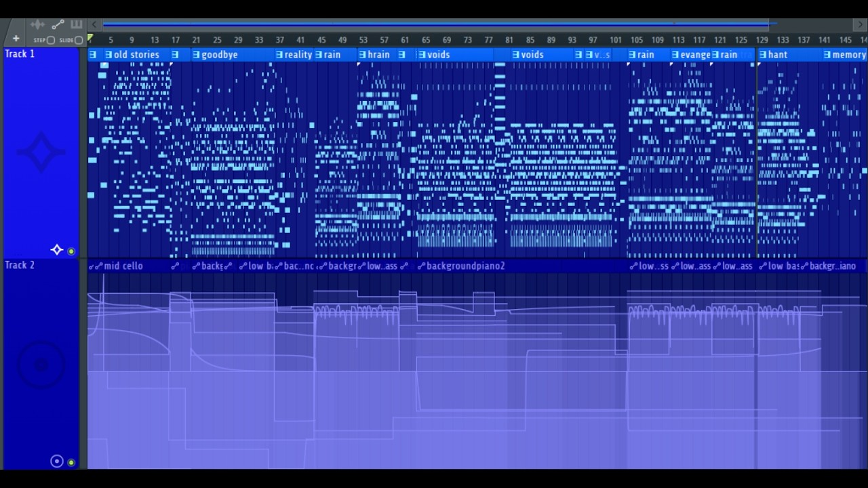Select the pattern clip focus icon
The height and width of the screenshot is (488, 868).
tap(76, 24)
